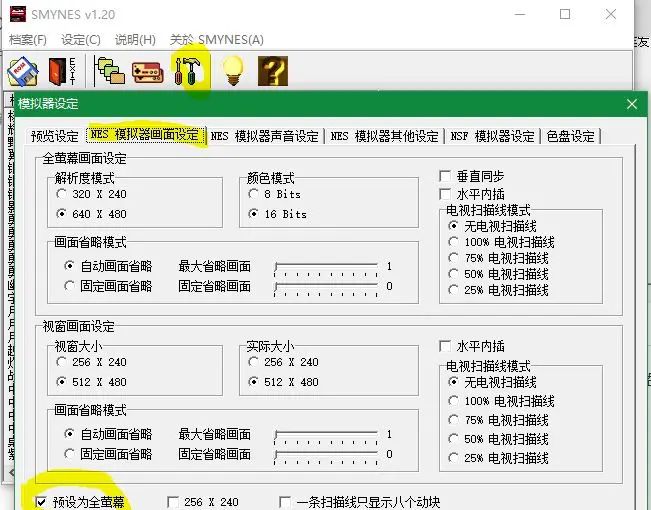Click the red Exit door icon
The image size is (651, 510).
tap(62, 71)
